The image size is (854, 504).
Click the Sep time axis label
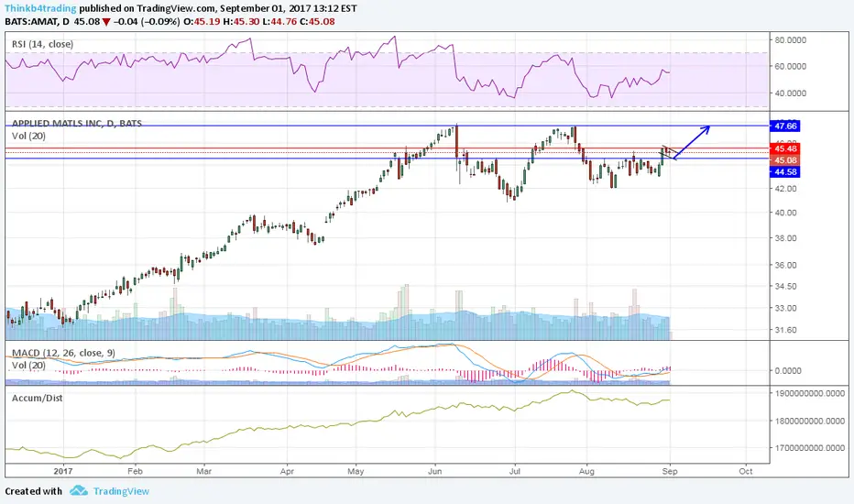tap(670, 471)
